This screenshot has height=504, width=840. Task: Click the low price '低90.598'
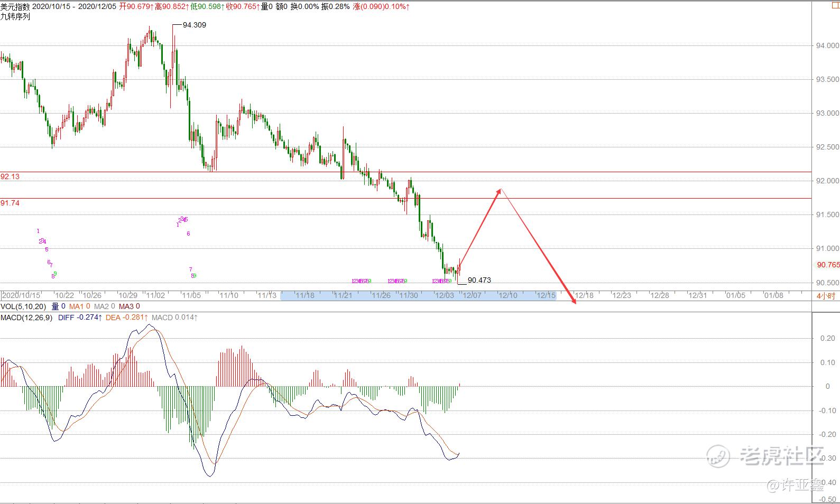pyautogui.click(x=206, y=6)
